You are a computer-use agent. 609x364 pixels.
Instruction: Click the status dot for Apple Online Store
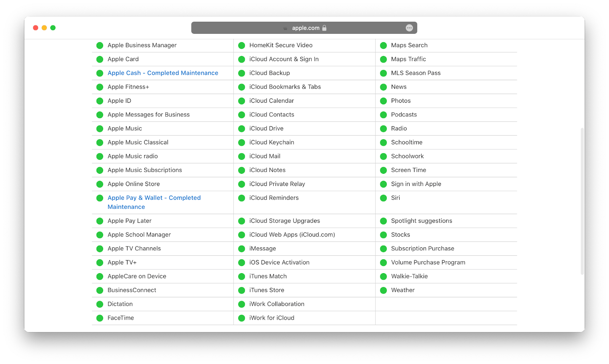100,184
